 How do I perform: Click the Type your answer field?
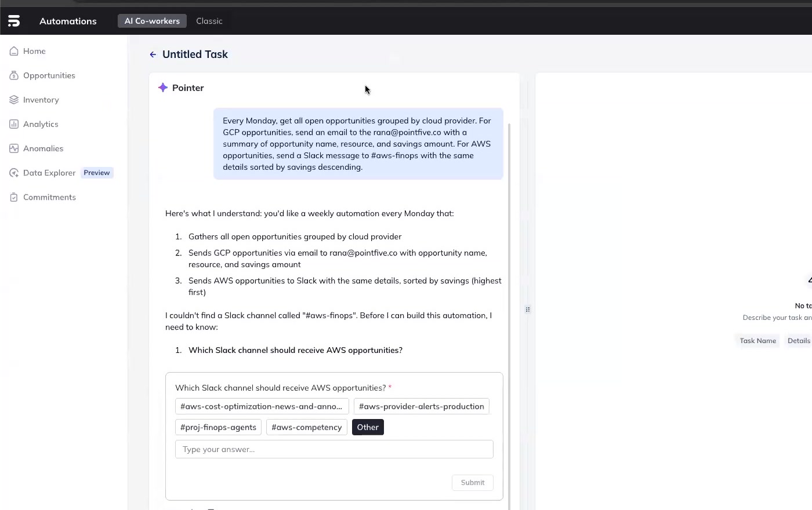[334, 449]
